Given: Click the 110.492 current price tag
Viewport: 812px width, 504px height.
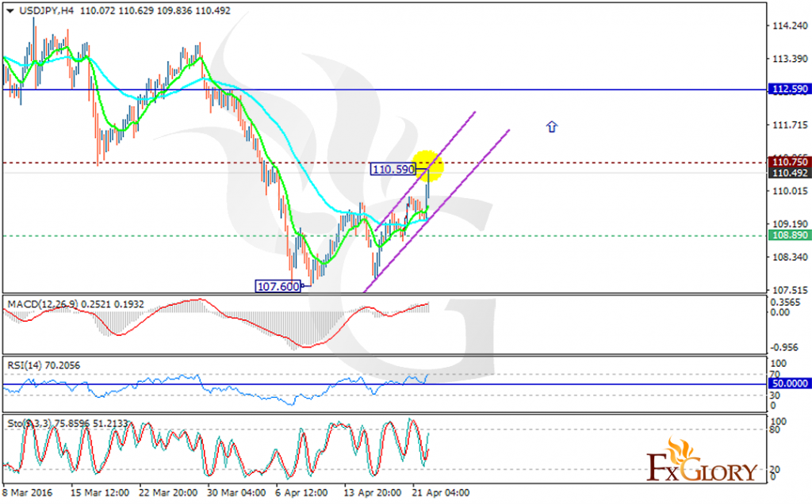Looking at the screenshot, I should click(x=789, y=173).
